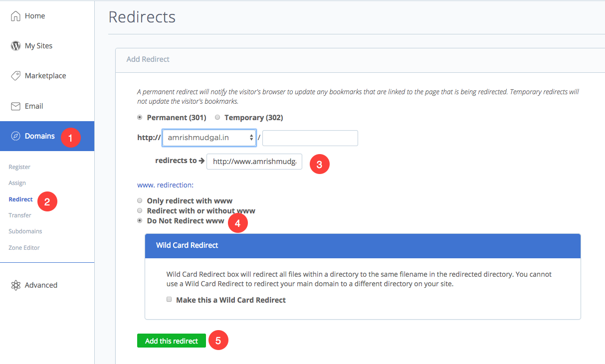605x364 pixels.
Task: Enable Make this a Wild Card Redirect
Action: point(169,300)
